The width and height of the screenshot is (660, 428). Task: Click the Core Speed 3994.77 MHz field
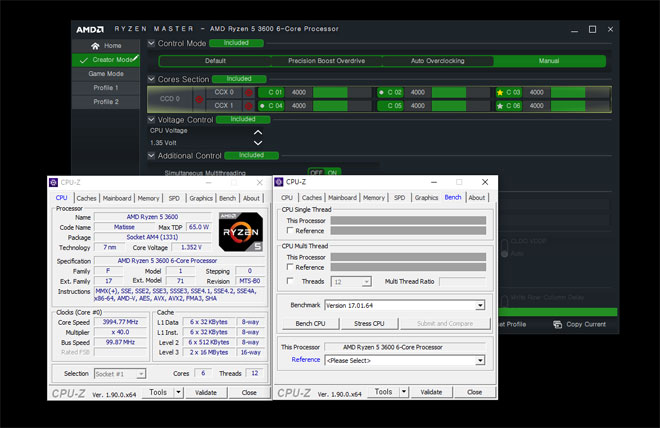pyautogui.click(x=120, y=322)
